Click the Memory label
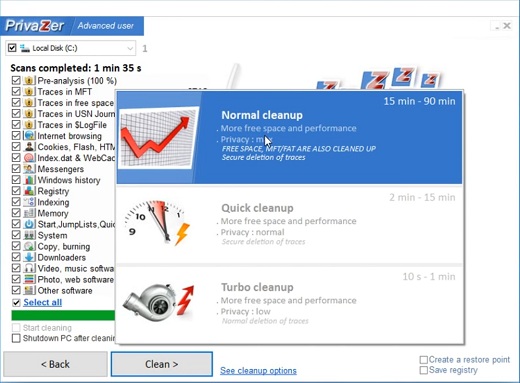Image resolution: width=520 pixels, height=383 pixels. pyautogui.click(x=53, y=213)
